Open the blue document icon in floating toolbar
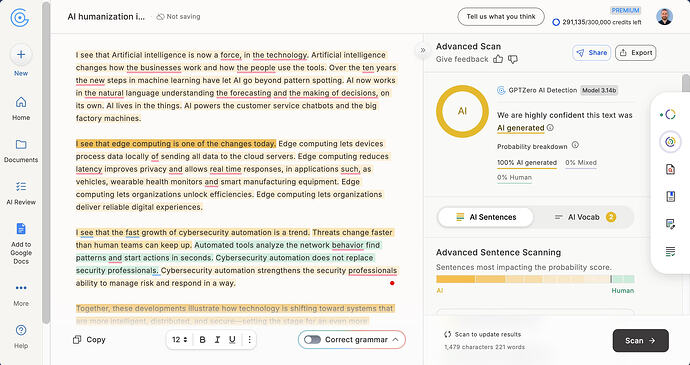This screenshot has width=690, height=365. click(x=670, y=196)
